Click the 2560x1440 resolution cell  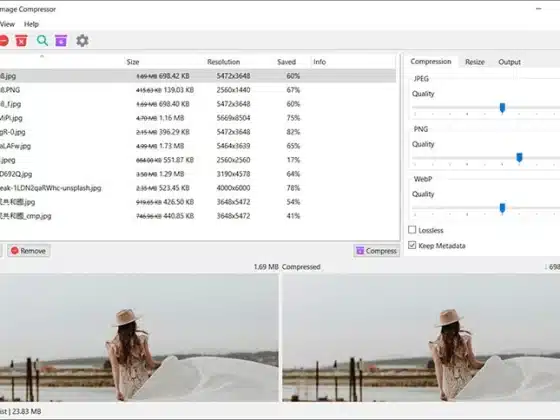(x=233, y=90)
